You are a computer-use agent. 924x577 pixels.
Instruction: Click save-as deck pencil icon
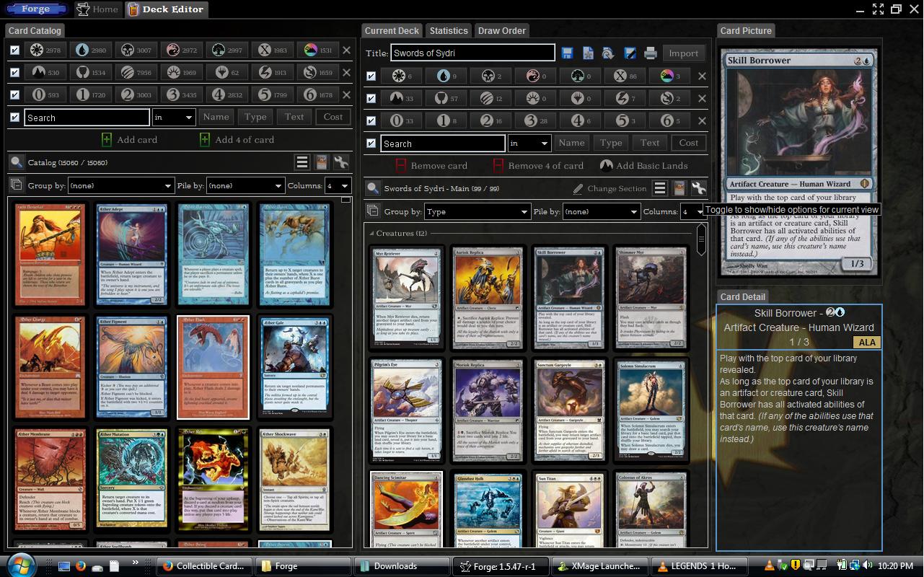point(630,53)
